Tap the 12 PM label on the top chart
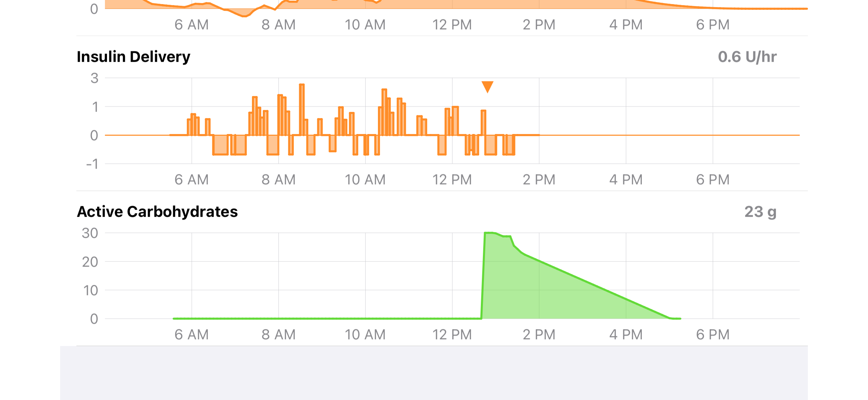 point(452,25)
